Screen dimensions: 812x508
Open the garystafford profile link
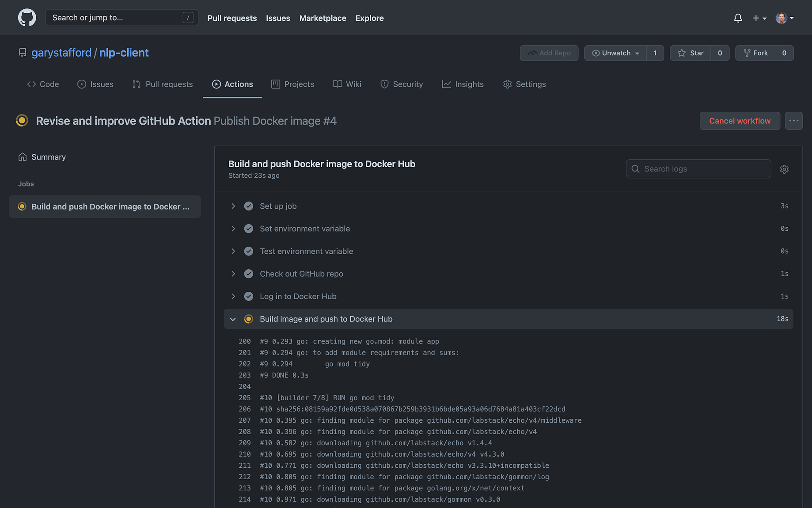point(61,53)
